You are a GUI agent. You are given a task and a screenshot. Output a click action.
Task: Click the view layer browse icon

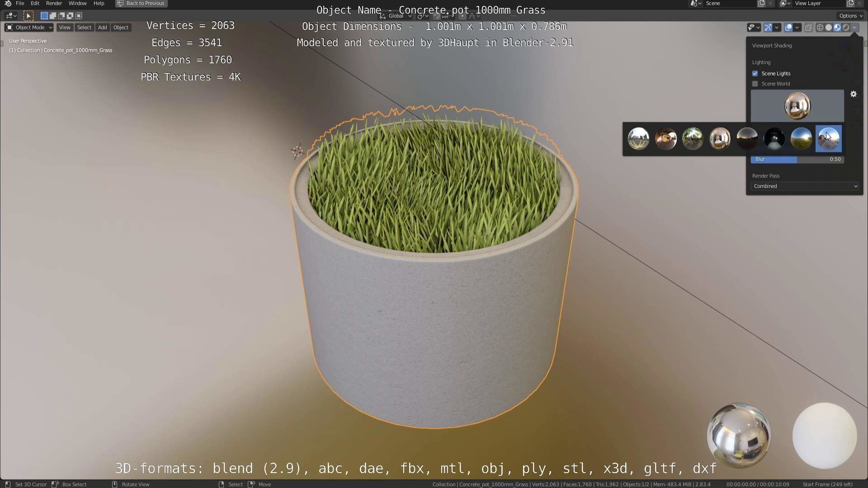785,3
